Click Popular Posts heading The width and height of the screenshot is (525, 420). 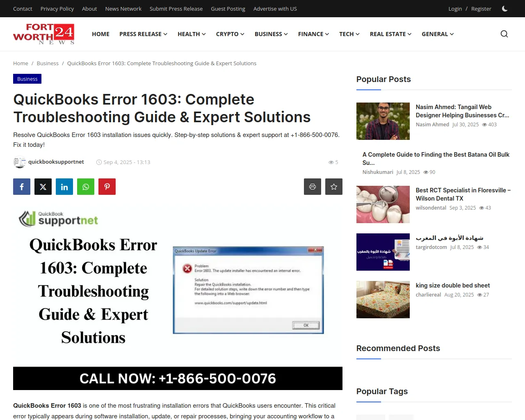(x=383, y=79)
